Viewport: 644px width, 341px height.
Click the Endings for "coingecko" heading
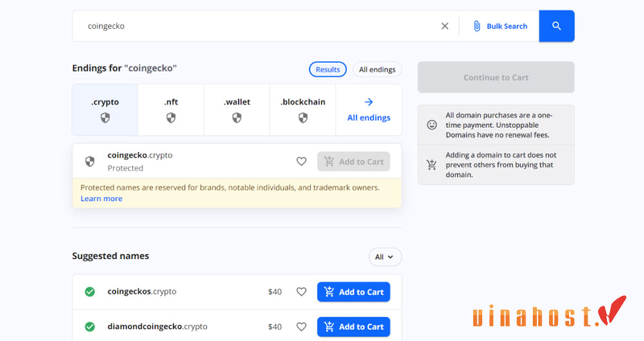124,68
